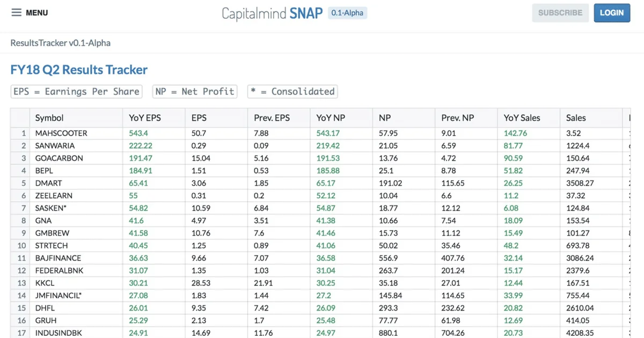Click the ResultsTracker v0.1-Alpha breadcrumb
The height and width of the screenshot is (338, 644).
click(61, 43)
